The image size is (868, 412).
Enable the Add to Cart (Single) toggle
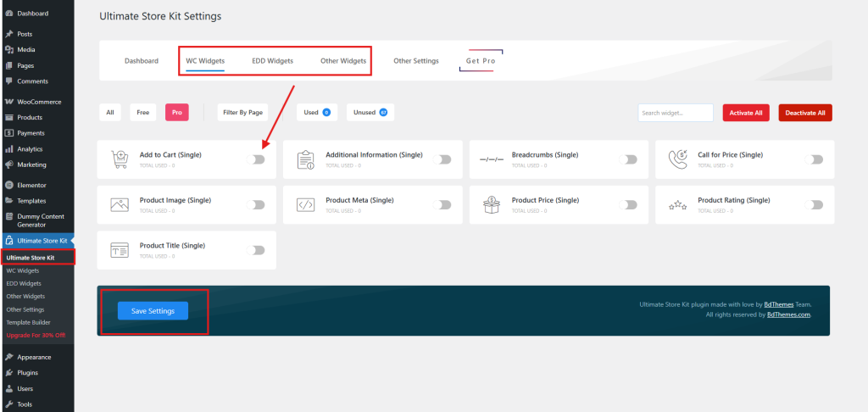(x=256, y=159)
